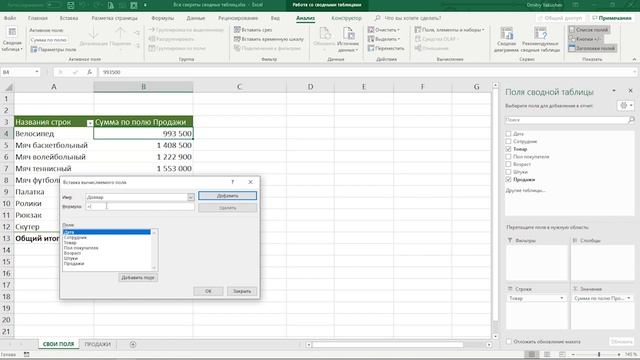The width and height of the screenshot is (640, 360).
Task: Open Примечания comments button
Action: click(611, 18)
